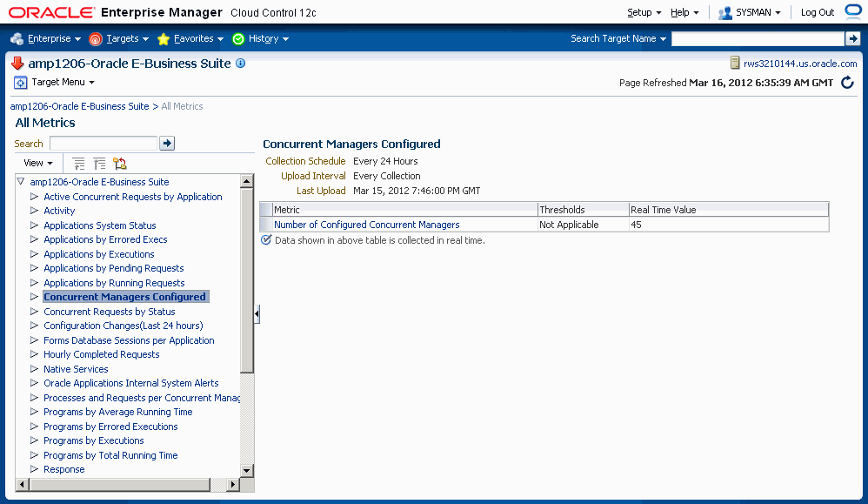The width and height of the screenshot is (868, 504).
Task: Open the Search Target Name dropdown
Action: point(618,39)
